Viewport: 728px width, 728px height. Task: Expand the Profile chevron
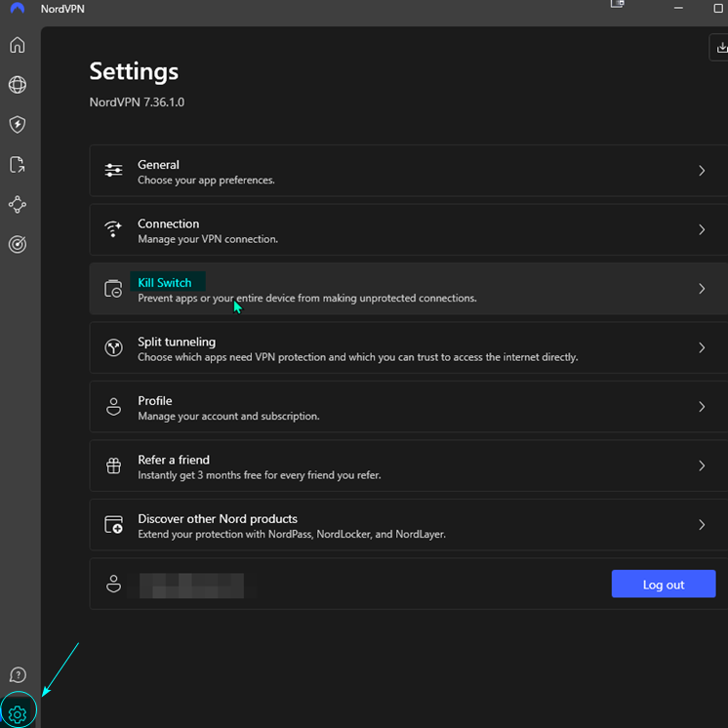pos(702,407)
